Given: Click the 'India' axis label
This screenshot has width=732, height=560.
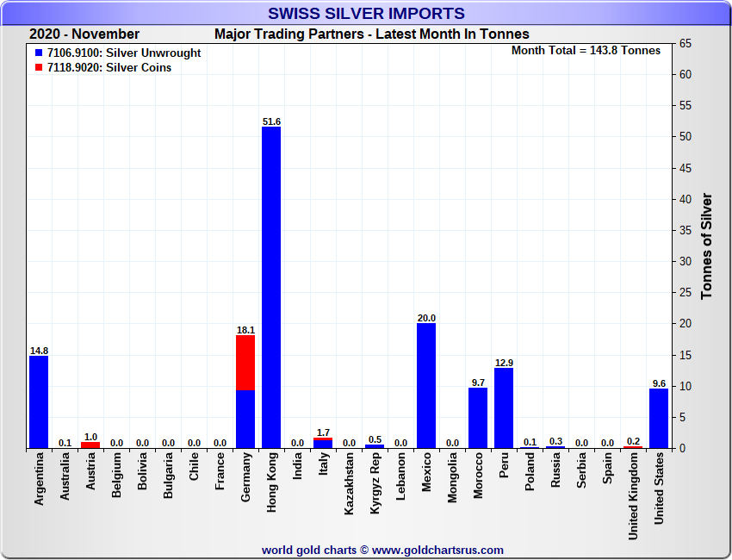Looking at the screenshot, I should click(297, 465).
